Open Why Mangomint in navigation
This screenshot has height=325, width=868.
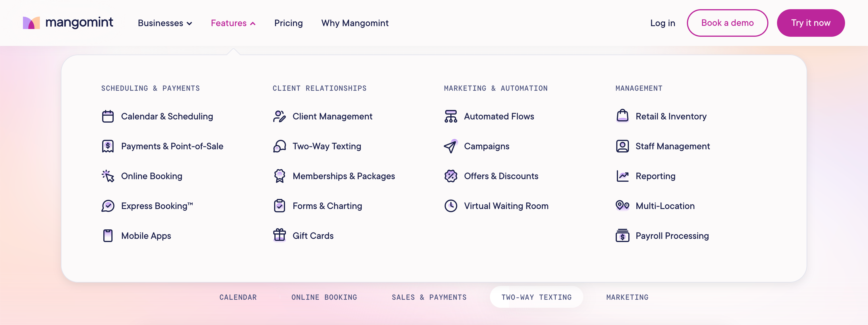pos(354,23)
